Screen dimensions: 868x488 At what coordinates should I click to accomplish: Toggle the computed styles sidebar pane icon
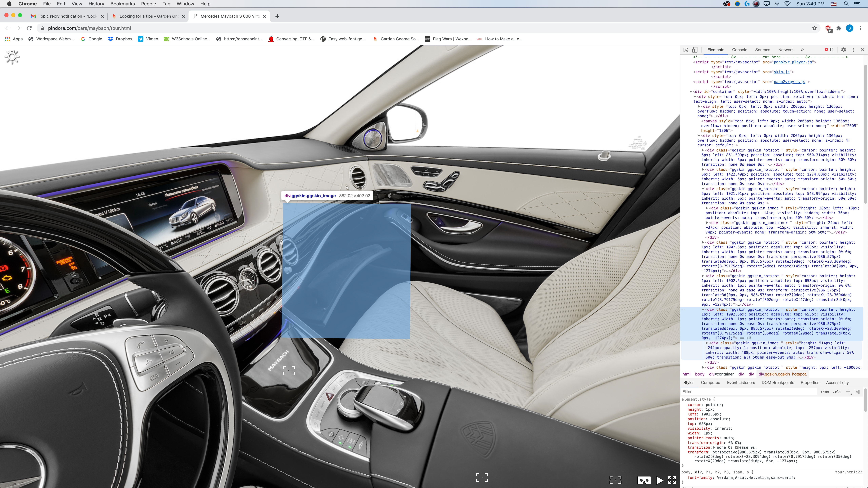click(x=857, y=392)
